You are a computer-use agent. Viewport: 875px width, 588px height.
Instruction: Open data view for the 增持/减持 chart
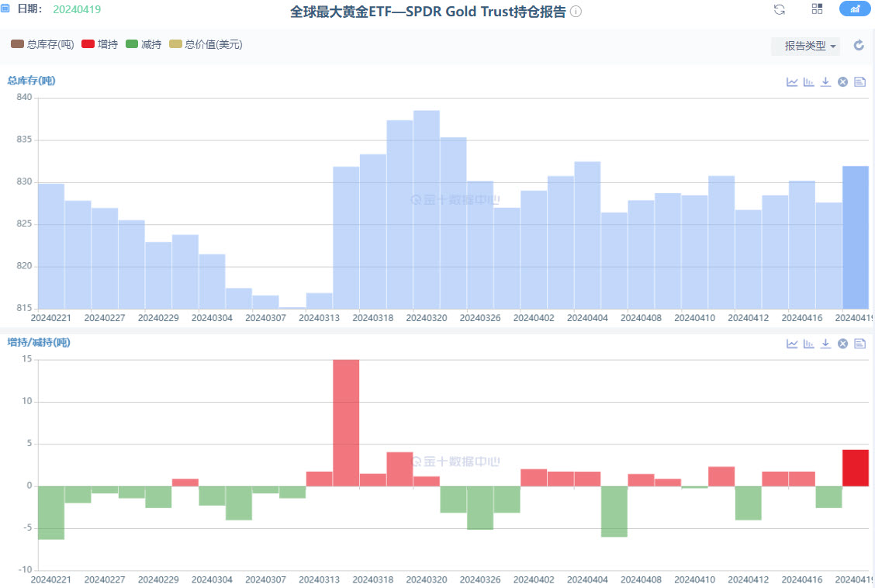click(860, 344)
